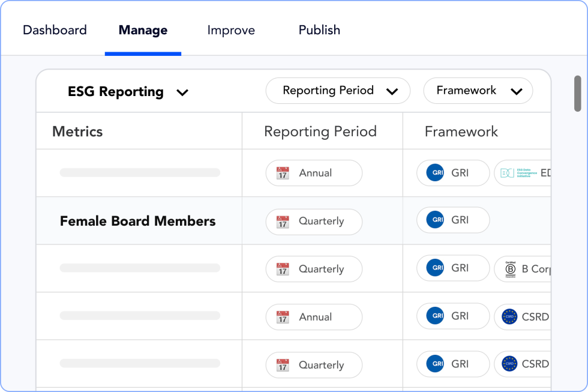Switch to the Improve tab

point(231,30)
